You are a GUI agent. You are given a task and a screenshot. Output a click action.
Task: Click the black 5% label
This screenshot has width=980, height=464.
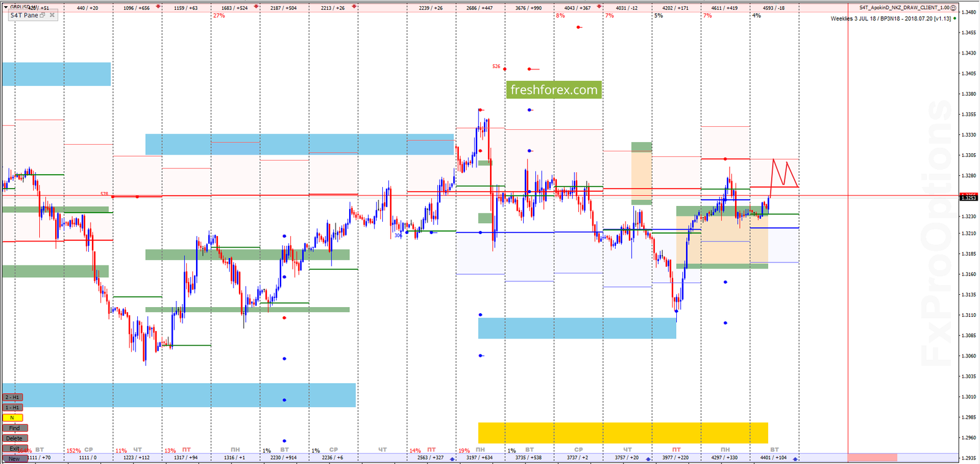[658, 16]
